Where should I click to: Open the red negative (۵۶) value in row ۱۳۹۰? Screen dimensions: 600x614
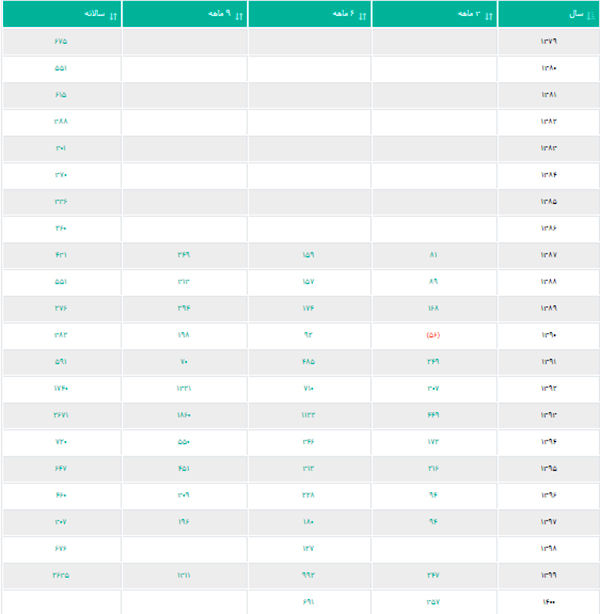[433, 335]
